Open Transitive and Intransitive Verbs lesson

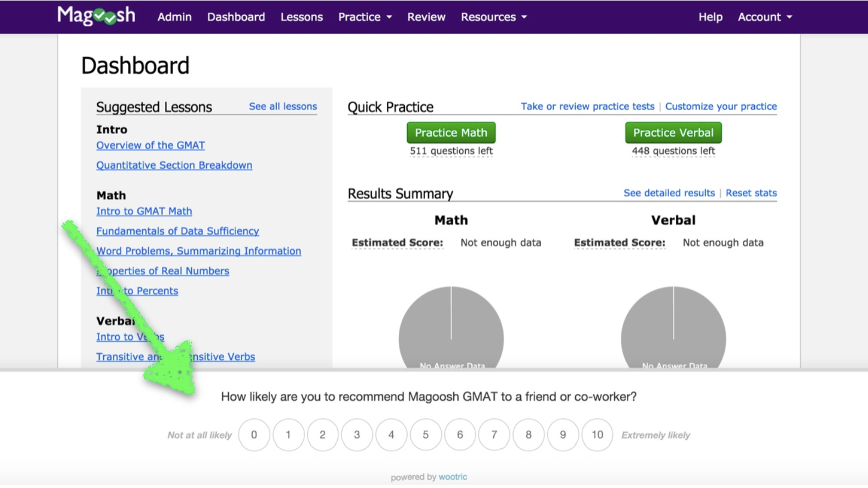(176, 357)
